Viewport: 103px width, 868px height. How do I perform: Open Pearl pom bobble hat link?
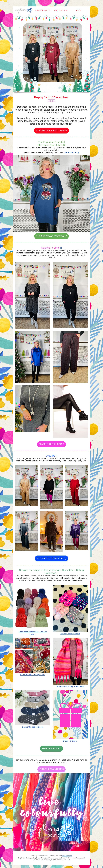33,633
